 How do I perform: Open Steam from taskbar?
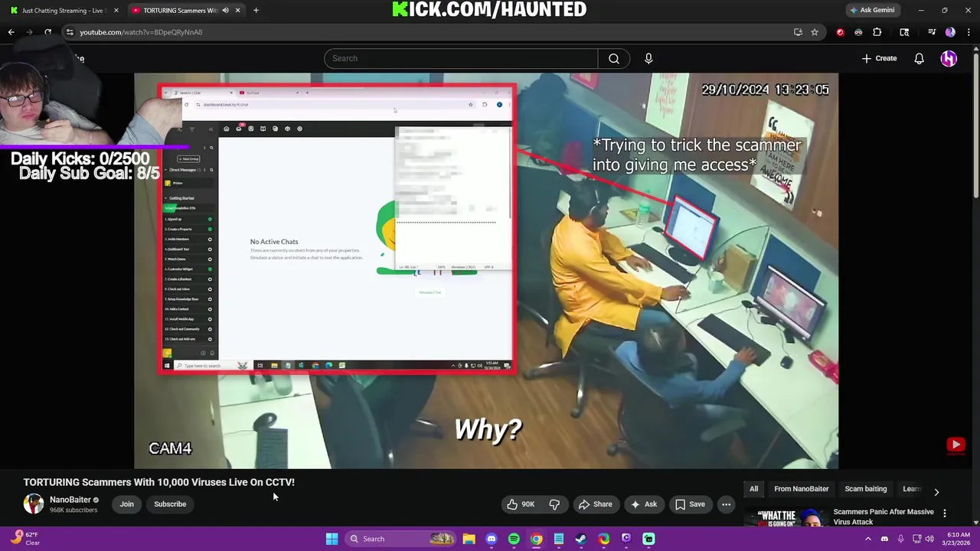pos(581,539)
